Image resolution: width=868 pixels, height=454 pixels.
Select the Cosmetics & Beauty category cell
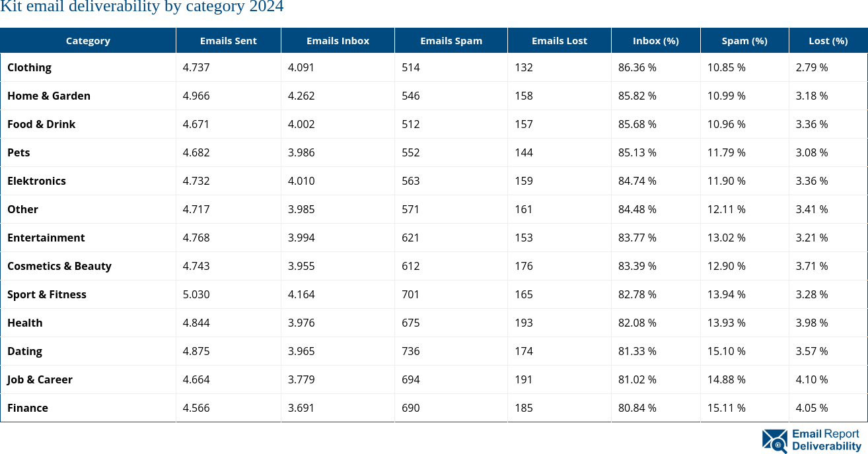[88, 266]
